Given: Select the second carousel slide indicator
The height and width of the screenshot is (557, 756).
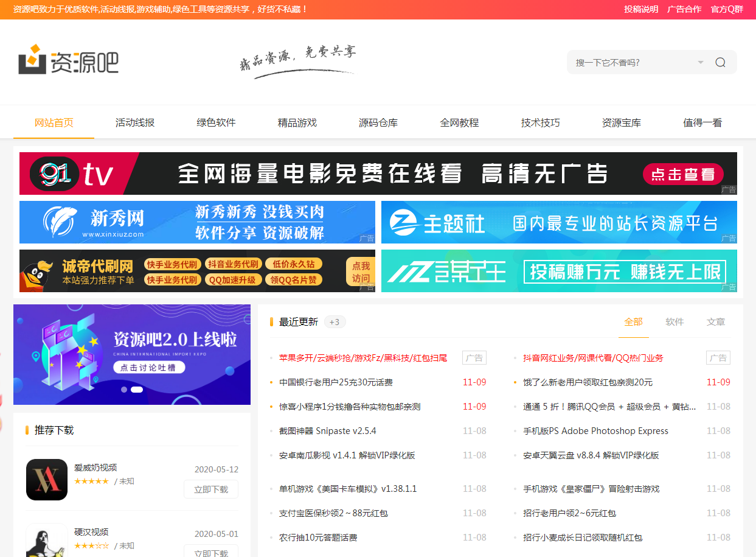Looking at the screenshot, I should 137,389.
